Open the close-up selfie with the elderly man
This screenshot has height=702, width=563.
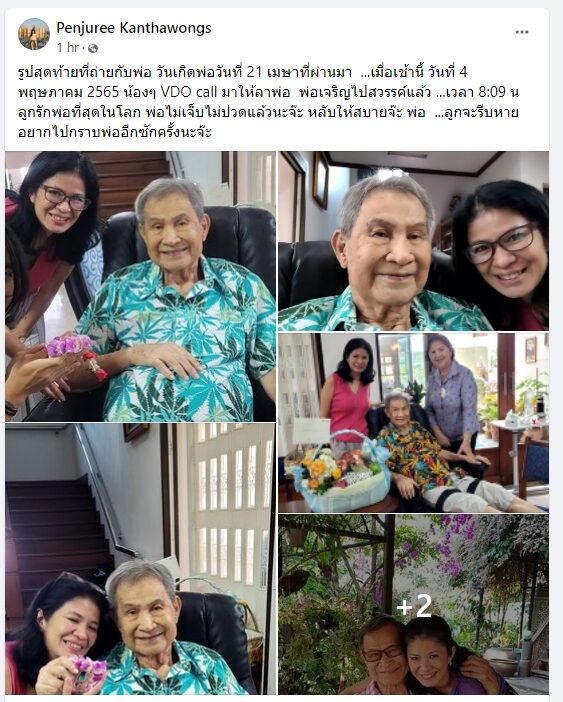coord(414,241)
